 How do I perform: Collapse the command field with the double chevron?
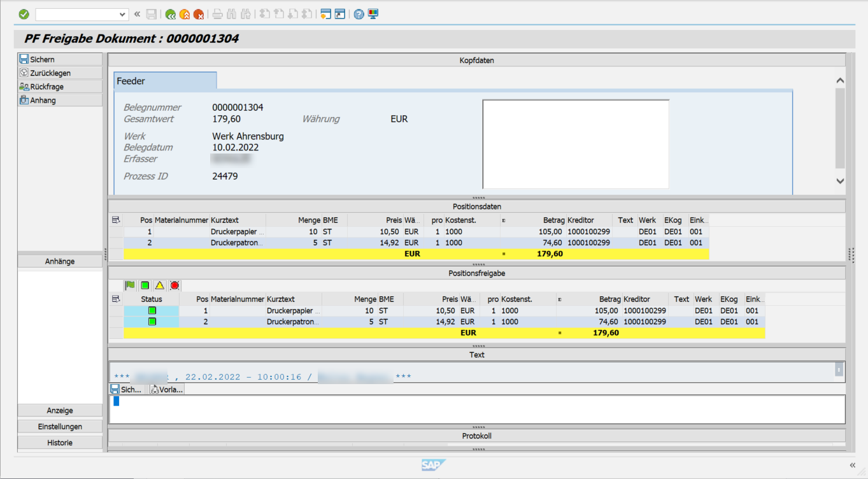136,13
